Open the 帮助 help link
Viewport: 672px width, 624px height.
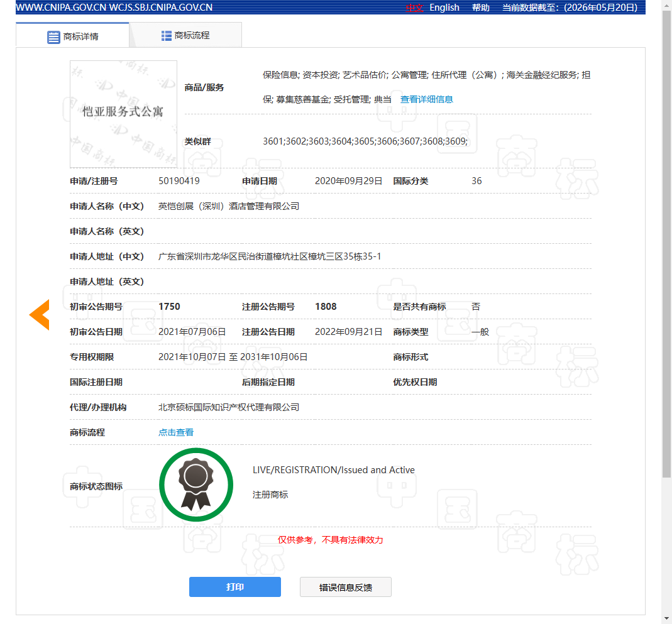(481, 8)
